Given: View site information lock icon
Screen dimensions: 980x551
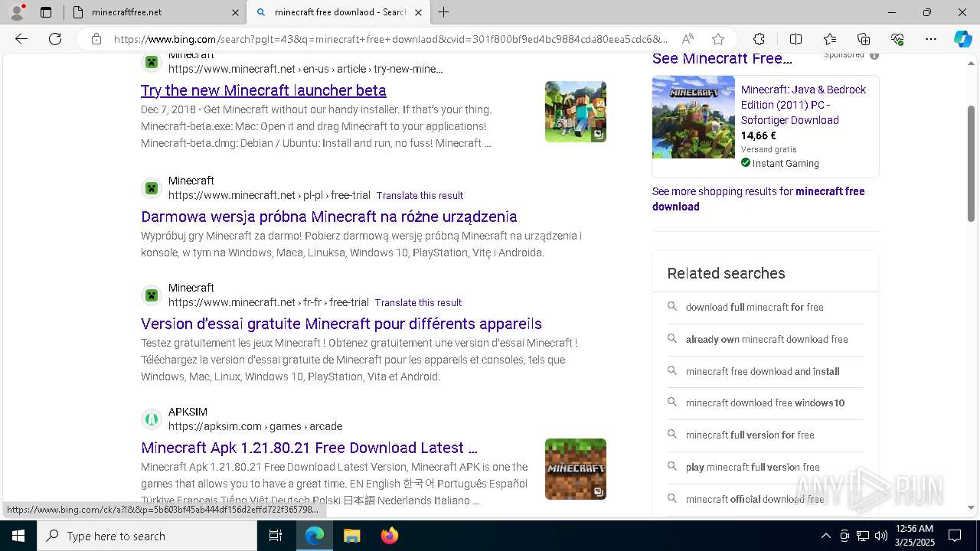Looking at the screenshot, I should (x=96, y=39).
